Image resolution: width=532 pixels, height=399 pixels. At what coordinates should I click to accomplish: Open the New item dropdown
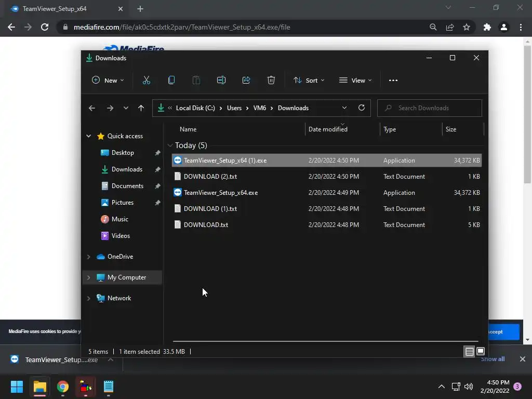click(108, 81)
